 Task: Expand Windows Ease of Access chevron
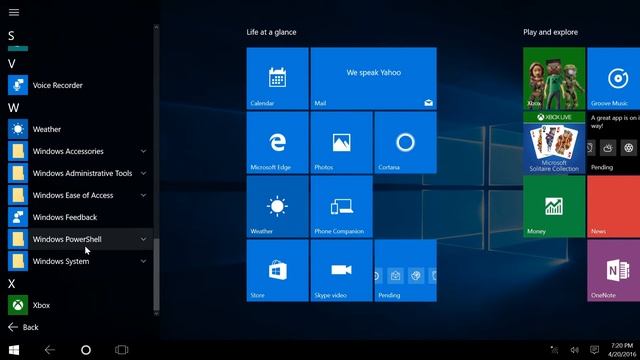pyautogui.click(x=144, y=195)
